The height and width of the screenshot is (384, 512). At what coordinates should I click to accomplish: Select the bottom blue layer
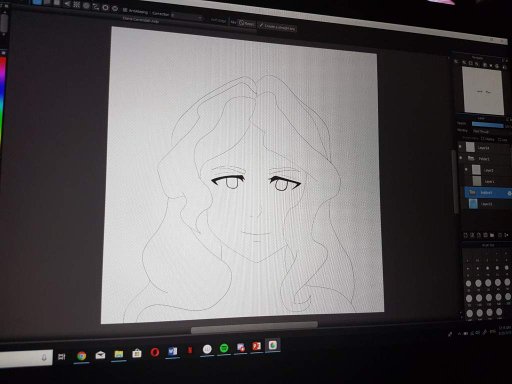pyautogui.click(x=487, y=204)
